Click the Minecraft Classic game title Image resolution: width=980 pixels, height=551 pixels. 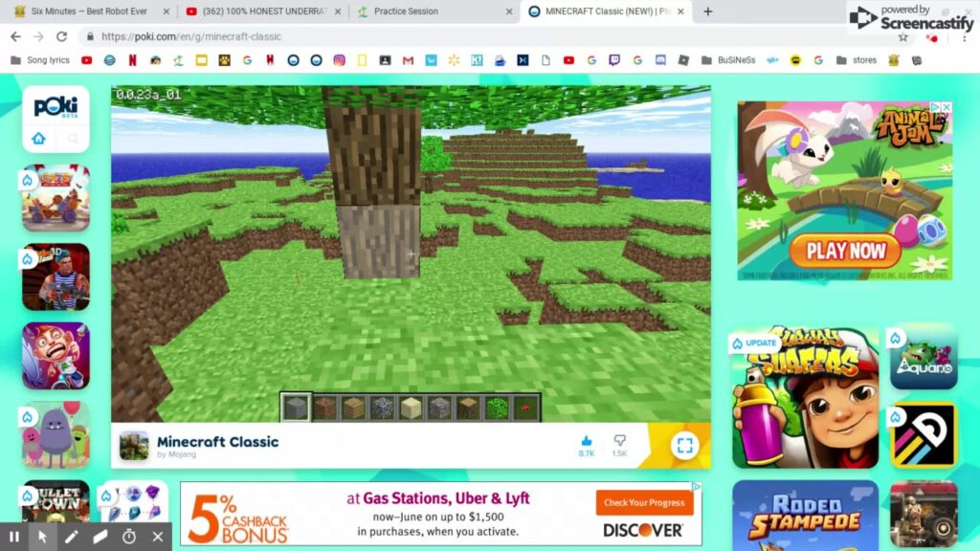pos(217,442)
